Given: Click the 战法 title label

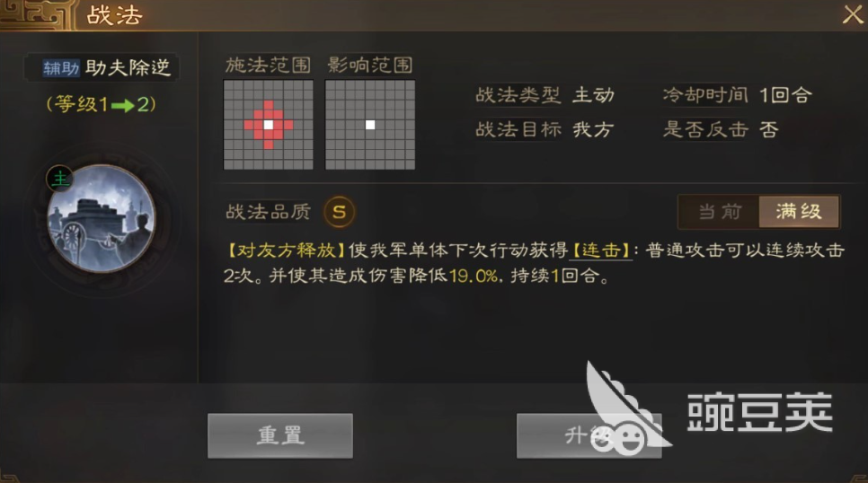Looking at the screenshot, I should (115, 15).
